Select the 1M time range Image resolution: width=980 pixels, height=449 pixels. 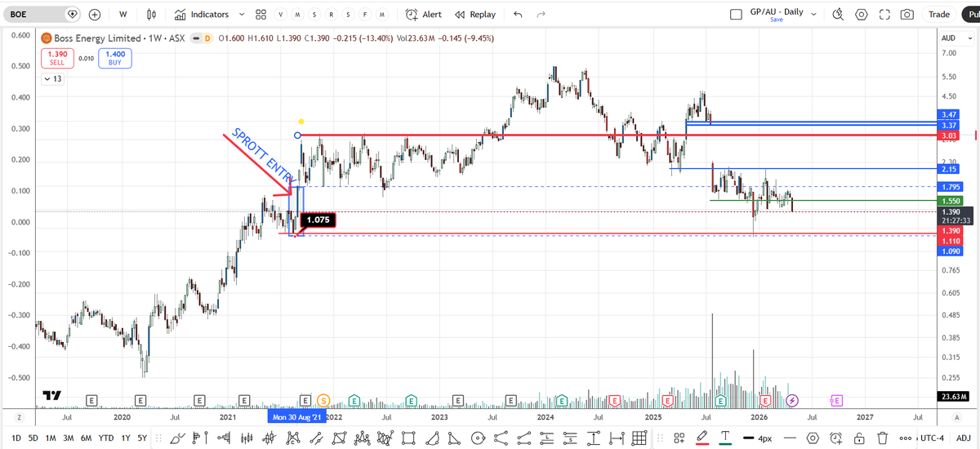[51, 438]
